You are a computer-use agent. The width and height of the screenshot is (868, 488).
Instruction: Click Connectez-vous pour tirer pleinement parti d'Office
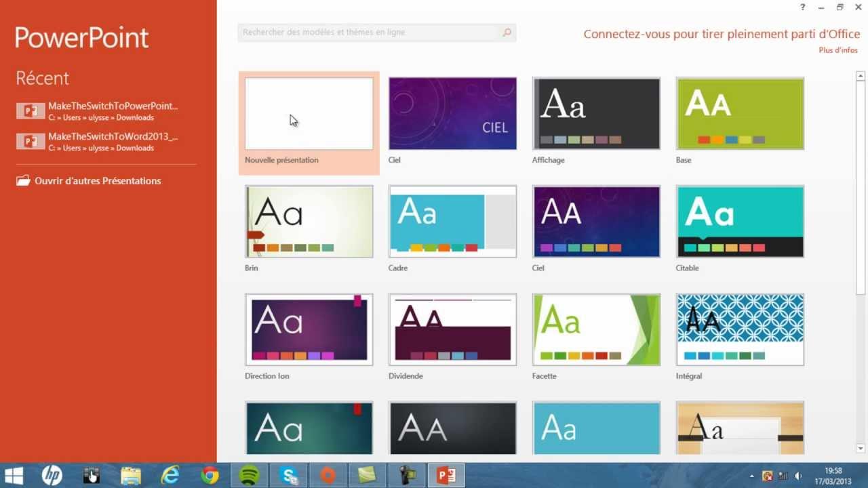coord(722,34)
